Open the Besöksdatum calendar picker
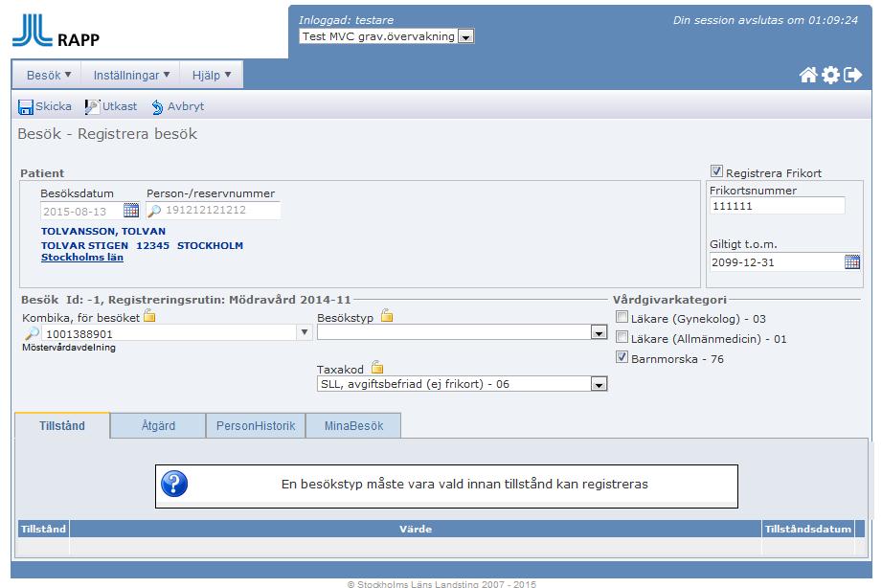 (131, 211)
